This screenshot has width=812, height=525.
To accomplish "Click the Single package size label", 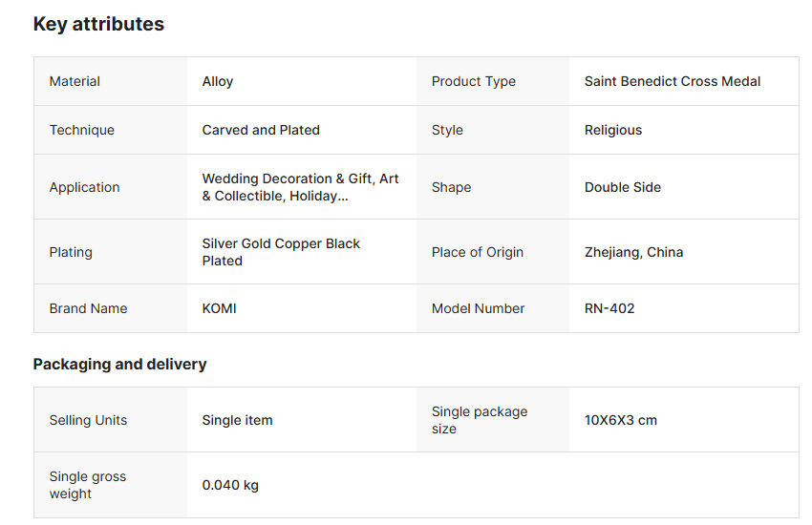I will coord(480,420).
